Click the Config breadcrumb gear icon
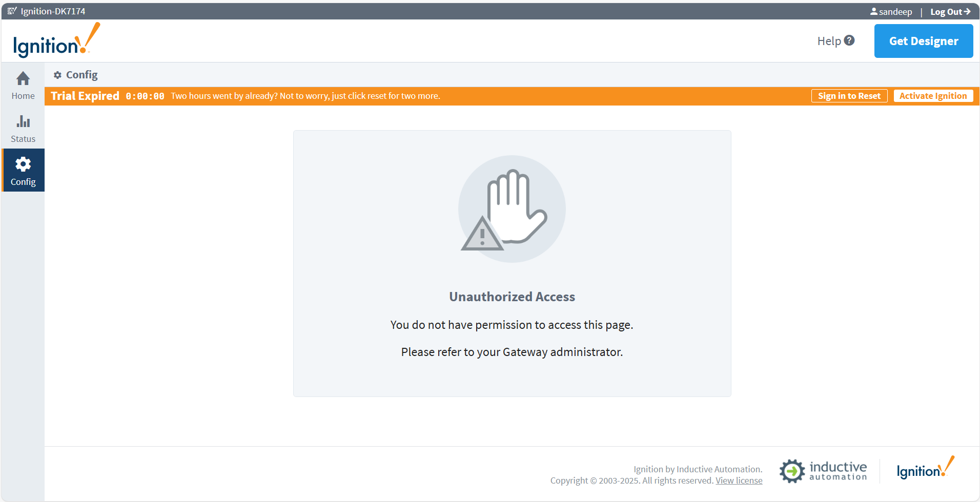980x502 pixels. click(x=58, y=75)
